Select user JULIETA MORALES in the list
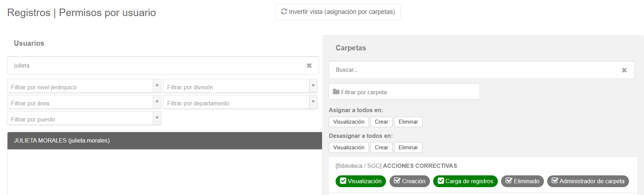The image size is (644, 195). tap(165, 141)
